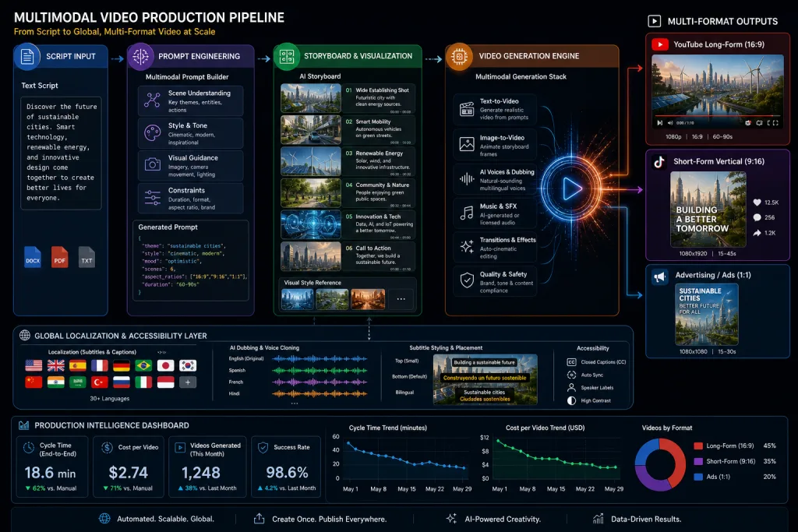Choose the Bilingual subtitle option
798x532 pixels.
coord(404,393)
